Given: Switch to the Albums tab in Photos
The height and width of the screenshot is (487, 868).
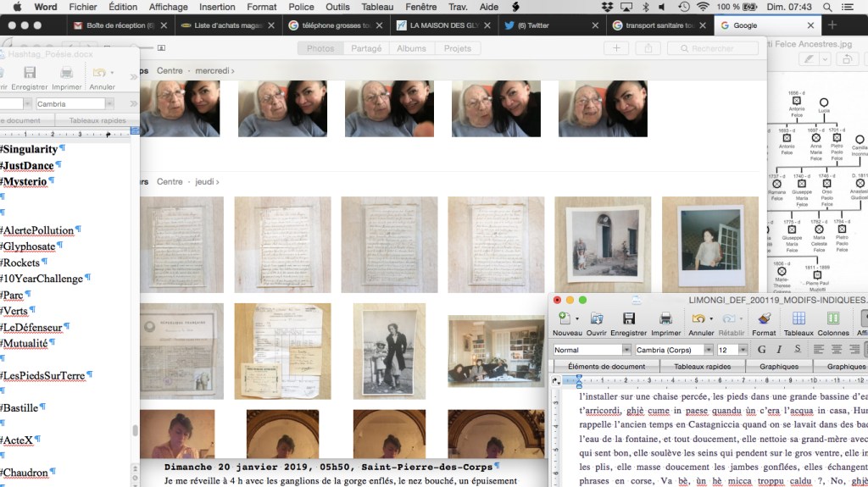Looking at the screenshot, I should click(411, 48).
